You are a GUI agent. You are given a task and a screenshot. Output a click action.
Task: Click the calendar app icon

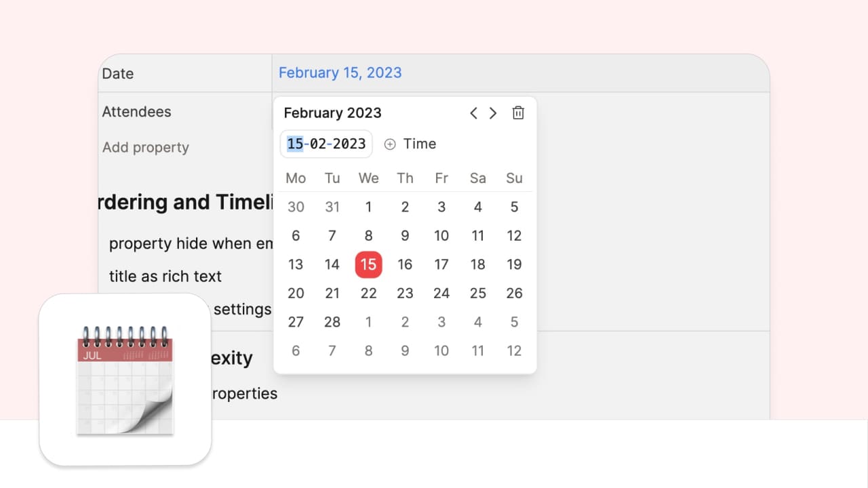tap(125, 380)
